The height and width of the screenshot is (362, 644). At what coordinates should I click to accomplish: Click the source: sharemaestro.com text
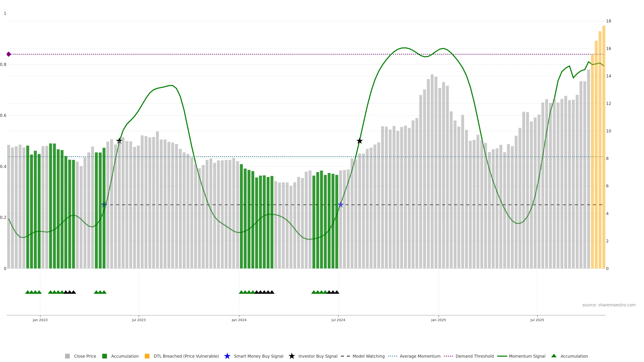609,305
